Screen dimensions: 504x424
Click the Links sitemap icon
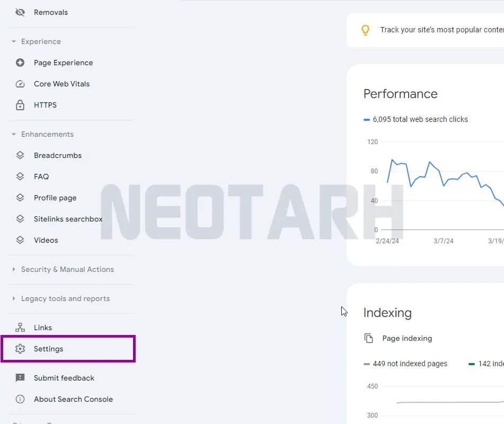[20, 327]
